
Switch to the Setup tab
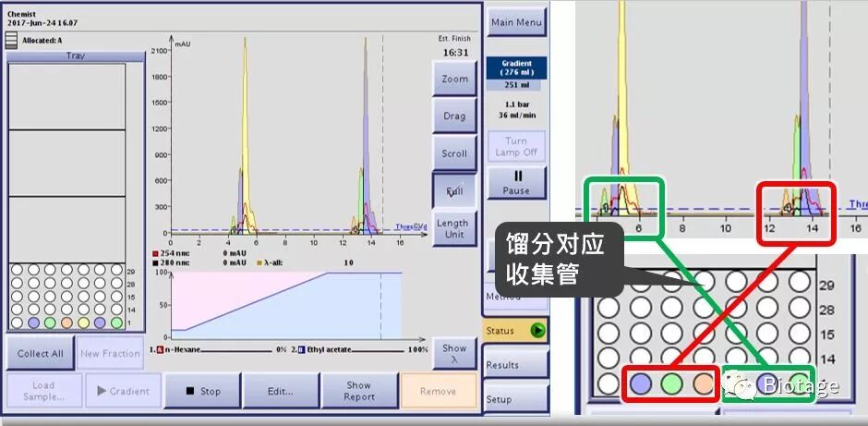pos(515,399)
